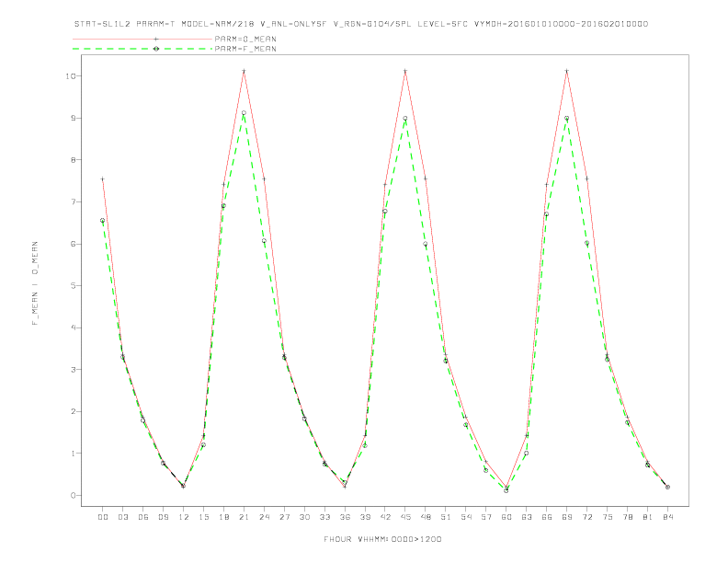728x563 pixels.
Task: Click x-axis tick label 15
Action: [203, 517]
